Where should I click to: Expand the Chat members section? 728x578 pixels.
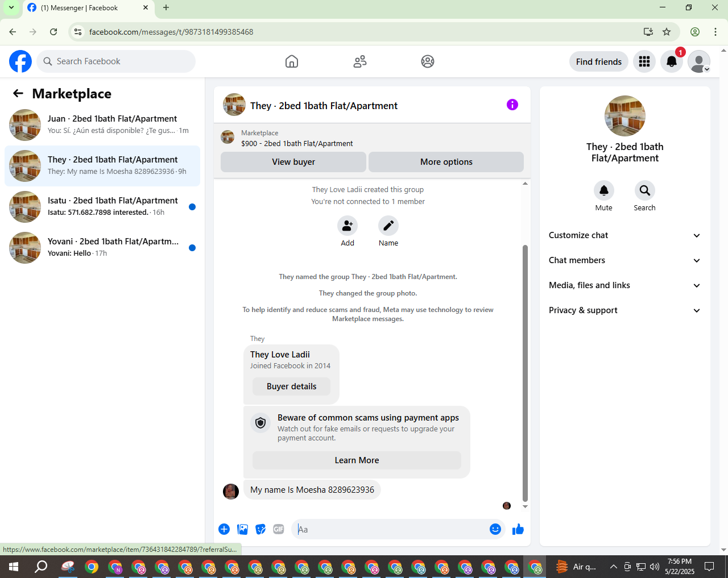[x=625, y=260]
